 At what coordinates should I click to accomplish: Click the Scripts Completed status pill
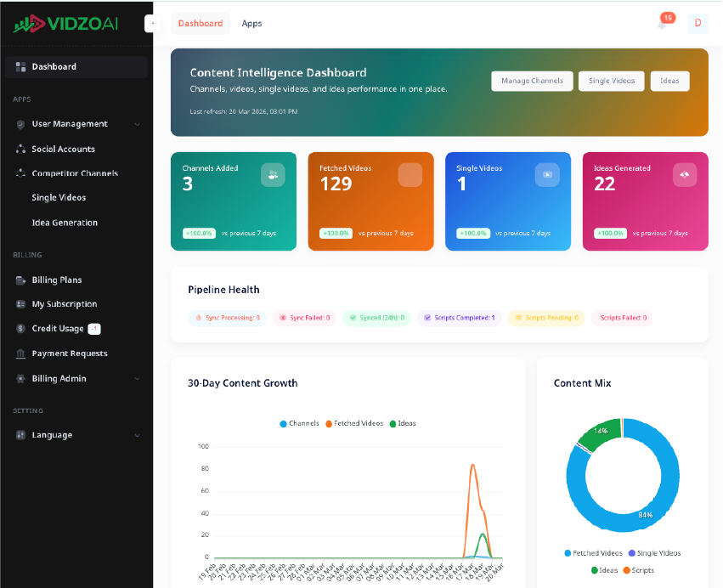[x=459, y=318]
